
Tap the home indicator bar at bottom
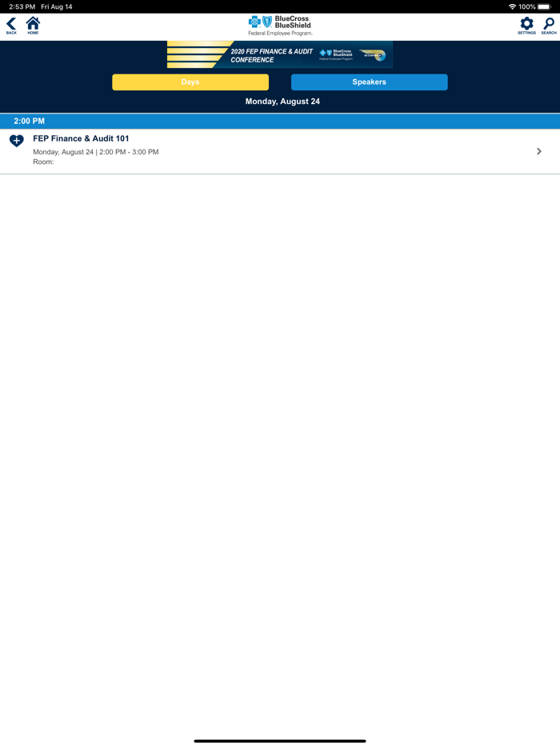coord(280,741)
